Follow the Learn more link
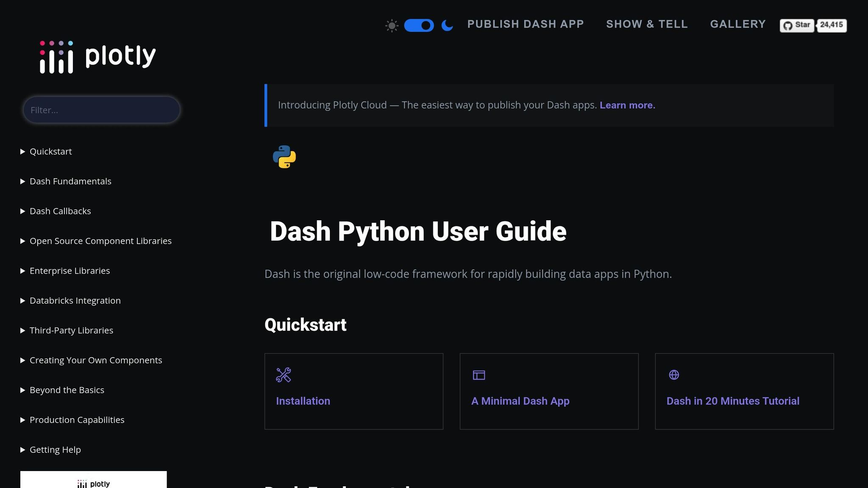The image size is (868, 488). coord(627,105)
